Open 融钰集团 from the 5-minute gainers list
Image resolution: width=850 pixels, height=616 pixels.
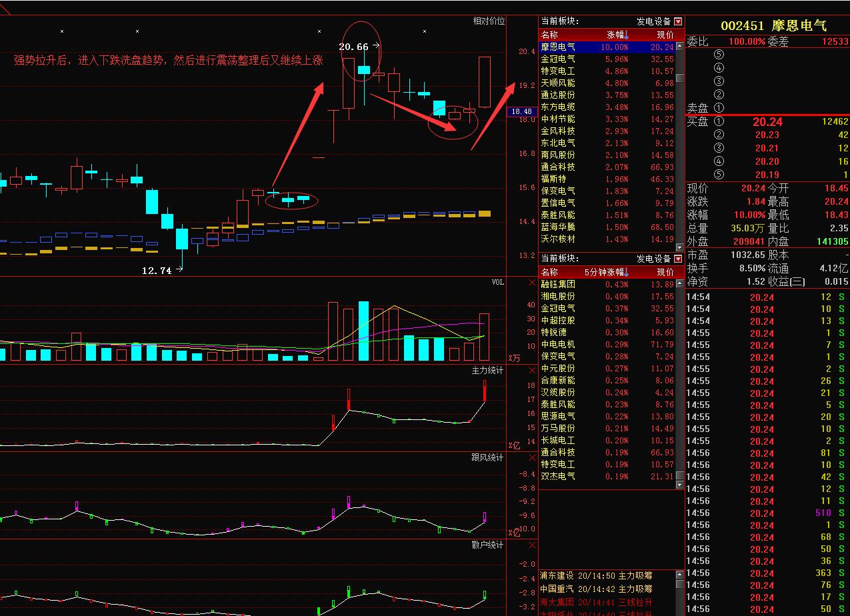tap(558, 284)
